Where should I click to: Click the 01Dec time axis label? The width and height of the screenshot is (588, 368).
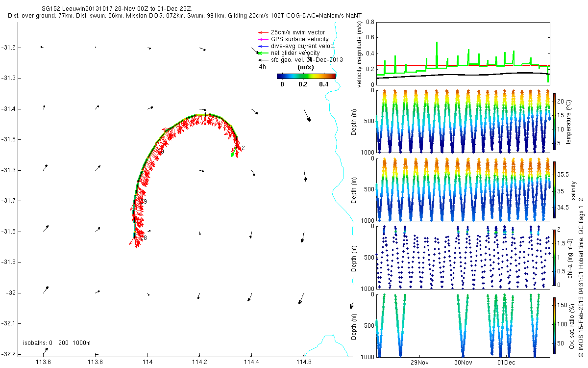[506, 363]
